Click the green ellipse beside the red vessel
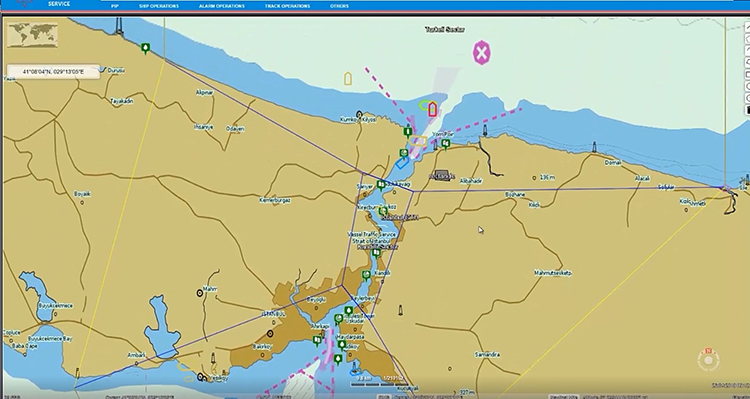This screenshot has height=399, width=750. (423, 105)
